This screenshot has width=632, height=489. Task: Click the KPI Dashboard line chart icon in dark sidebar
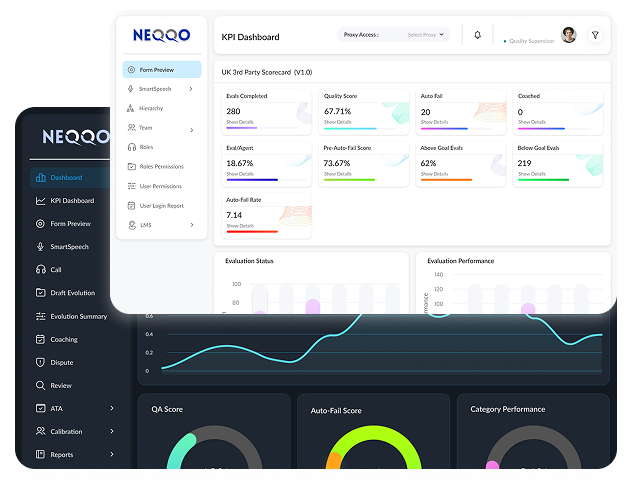click(x=40, y=200)
